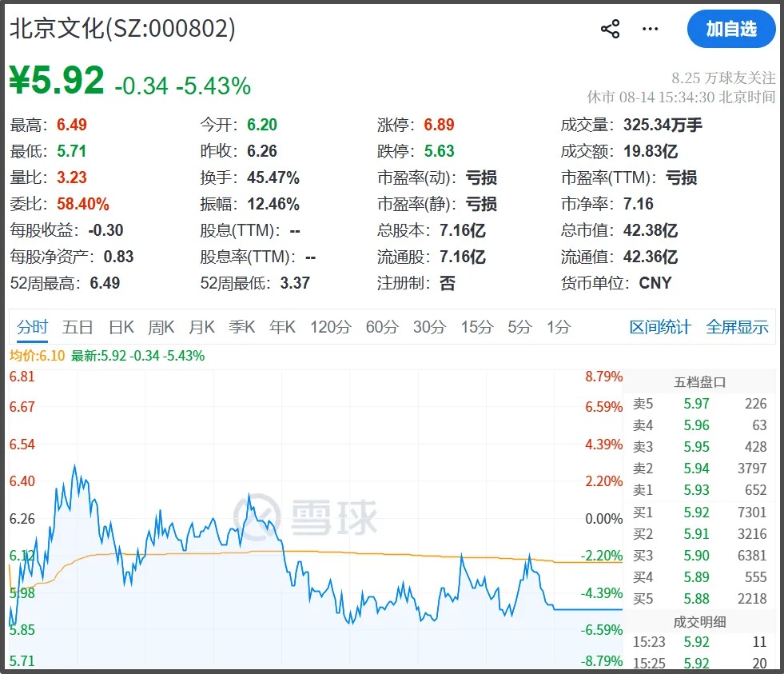Click the 卖3 order row at 5.95
The height and width of the screenshot is (674, 784).
(x=699, y=447)
